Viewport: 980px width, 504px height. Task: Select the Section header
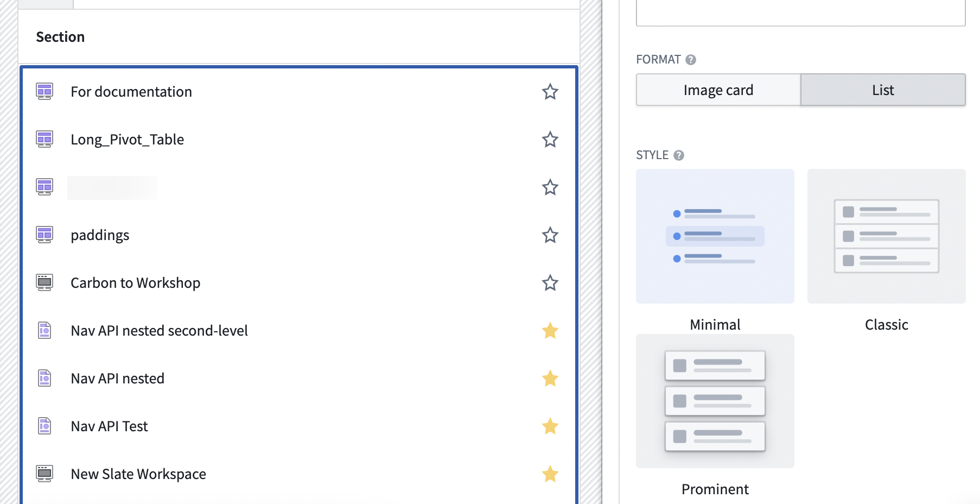click(x=60, y=37)
